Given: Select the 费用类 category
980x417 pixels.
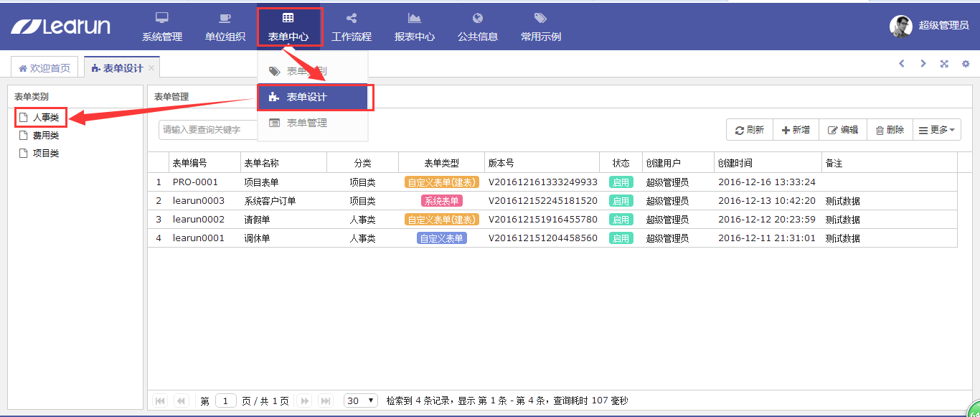Looking at the screenshot, I should pyautogui.click(x=45, y=135).
